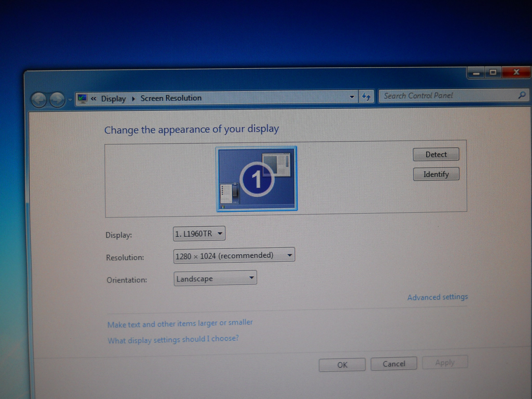The height and width of the screenshot is (399, 532).
Task: Open the Display selection dropdown
Action: 199,234
